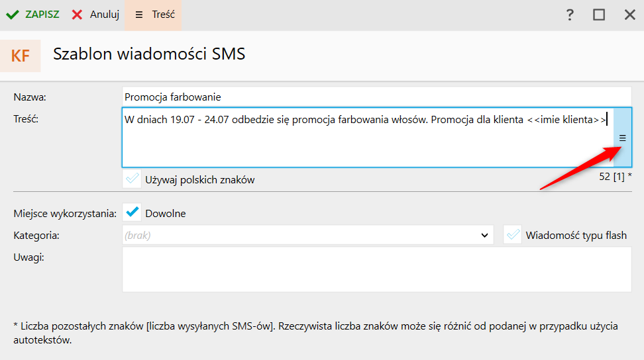Close the SMS template window
Image resolution: width=644 pixels, height=360 pixels.
tap(629, 15)
